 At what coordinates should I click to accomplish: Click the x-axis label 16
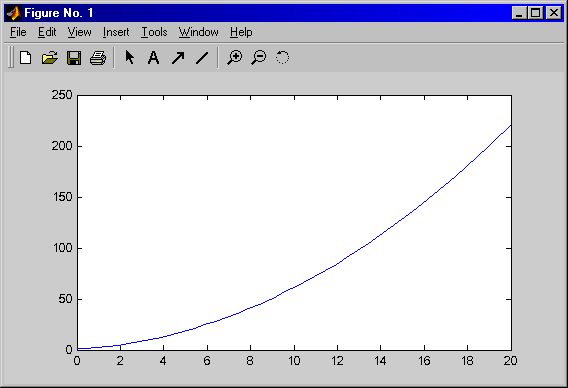424,361
